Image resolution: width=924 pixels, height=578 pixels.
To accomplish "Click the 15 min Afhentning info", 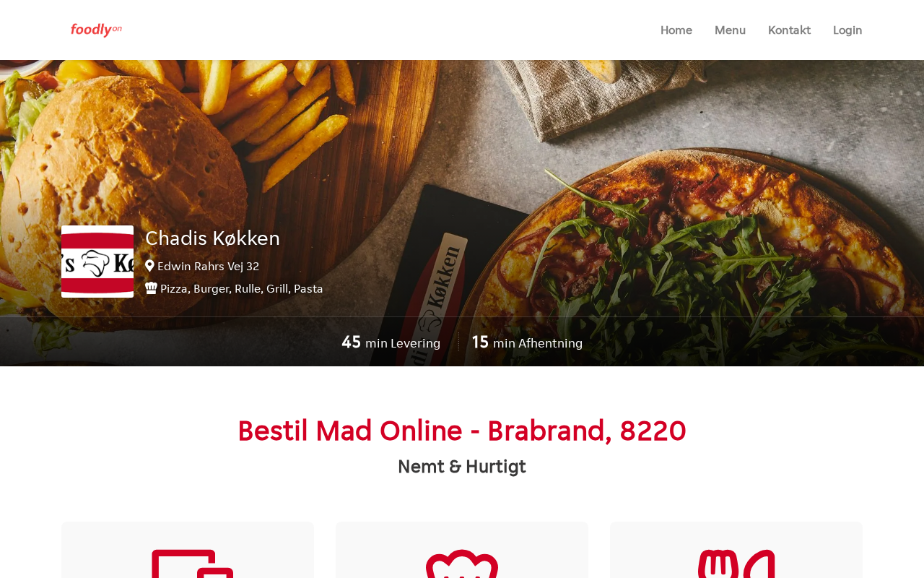I will [x=527, y=342].
